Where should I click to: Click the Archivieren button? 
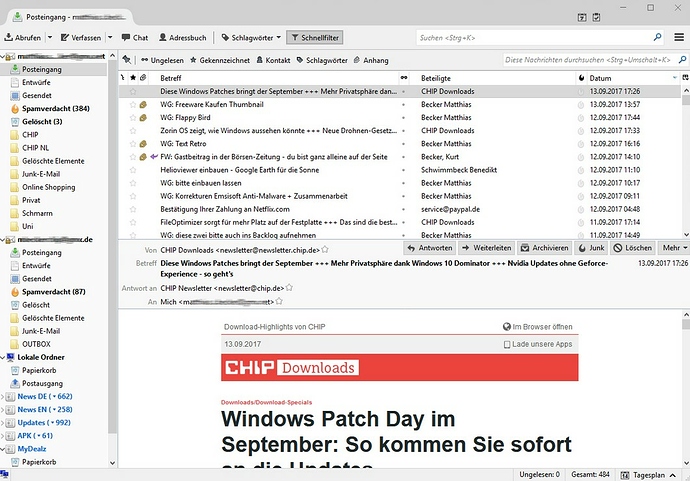point(545,248)
